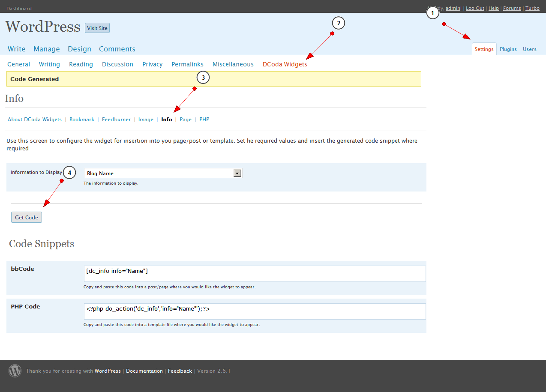Open Discussion settings subpage
Viewport: 546px width, 392px height.
[117, 64]
